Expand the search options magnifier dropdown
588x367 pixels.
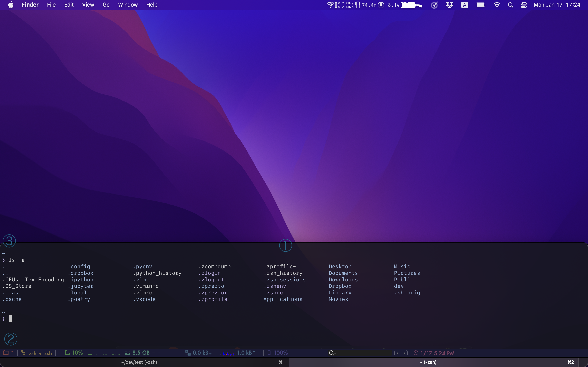point(332,353)
